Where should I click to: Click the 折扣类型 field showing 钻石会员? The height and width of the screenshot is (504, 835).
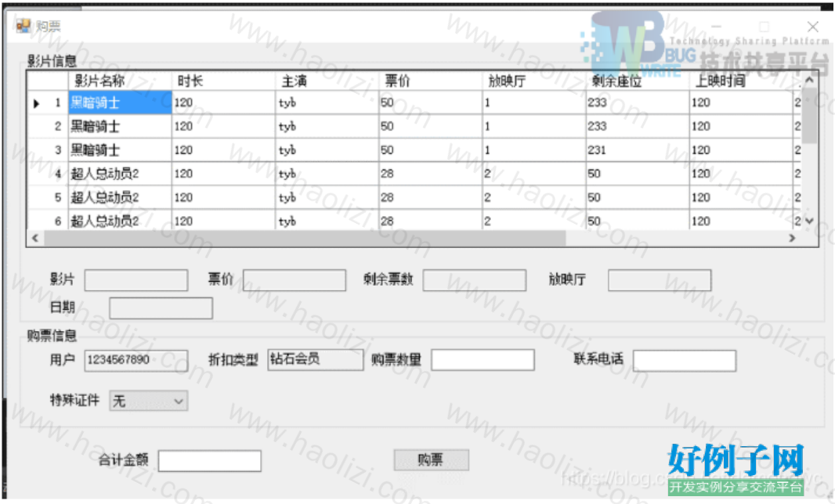315,360
